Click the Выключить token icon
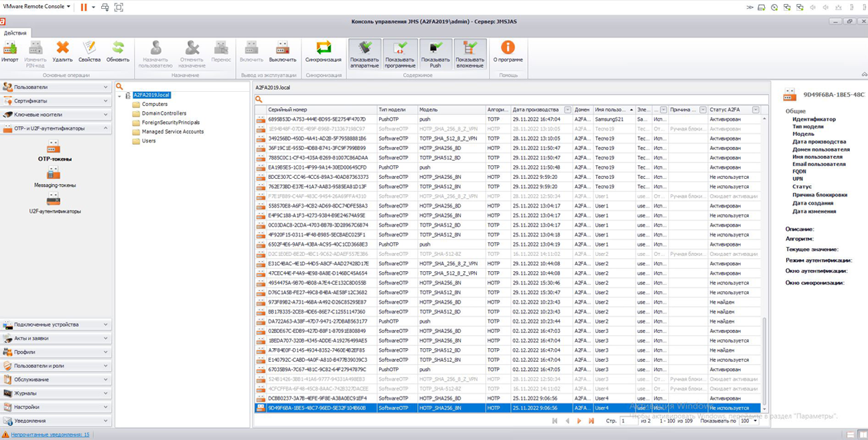The image size is (868, 440). 282,48
